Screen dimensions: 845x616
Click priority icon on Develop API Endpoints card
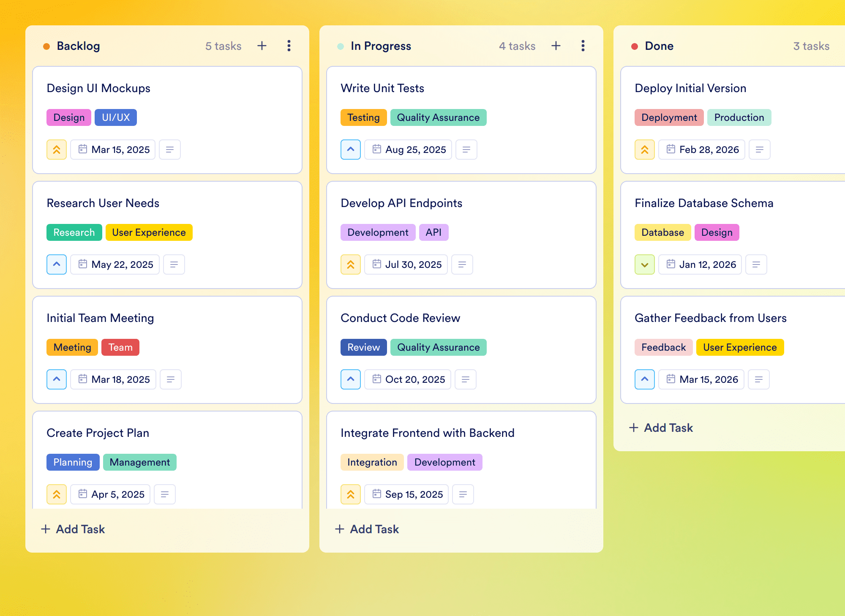[x=351, y=264]
